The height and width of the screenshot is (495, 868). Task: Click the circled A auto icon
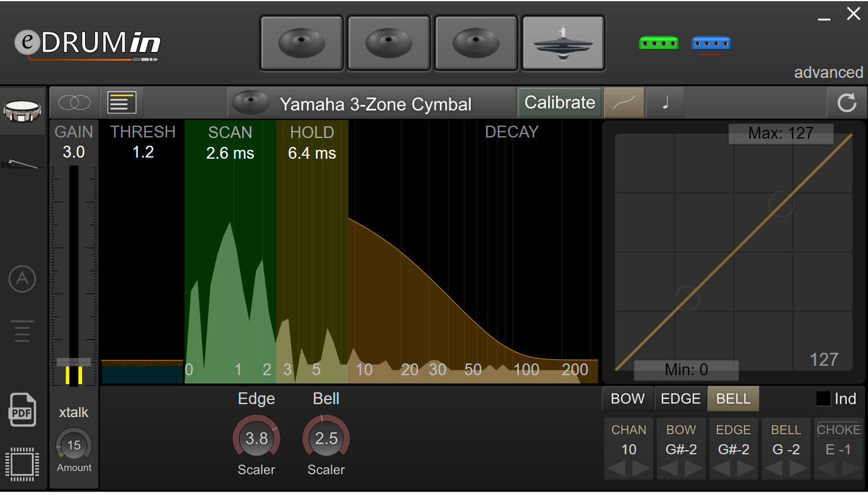[22, 278]
